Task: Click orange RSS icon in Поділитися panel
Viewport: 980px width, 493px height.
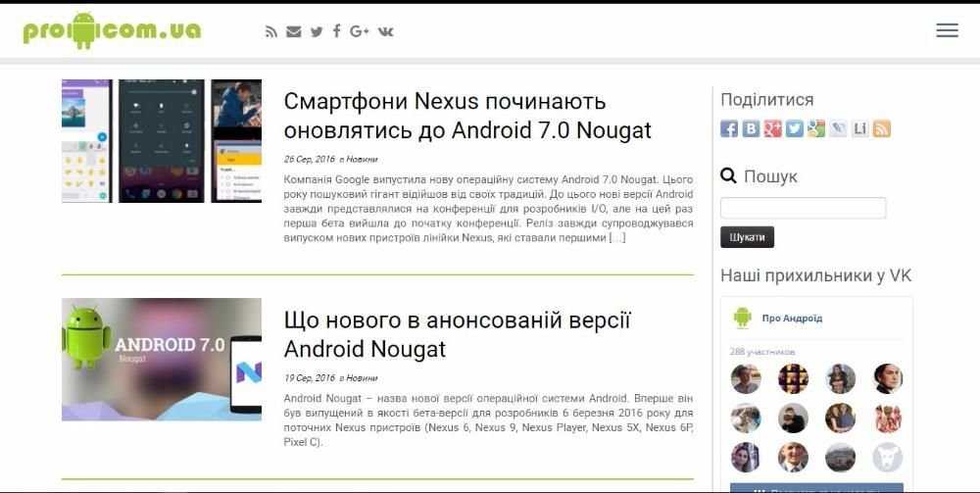Action: (x=882, y=128)
